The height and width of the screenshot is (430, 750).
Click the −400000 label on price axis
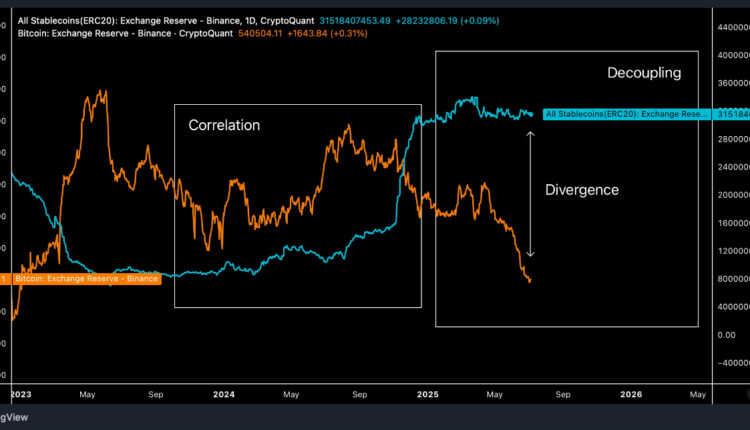(x=732, y=363)
